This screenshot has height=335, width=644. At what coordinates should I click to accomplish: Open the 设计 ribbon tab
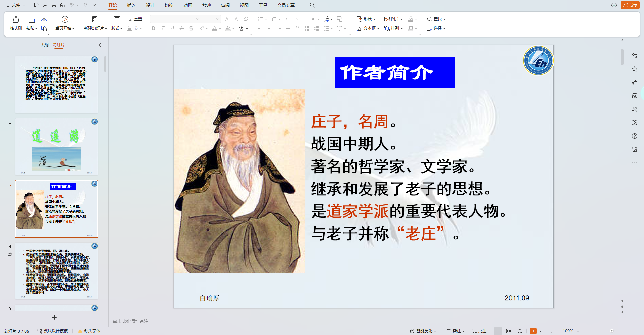(150, 5)
